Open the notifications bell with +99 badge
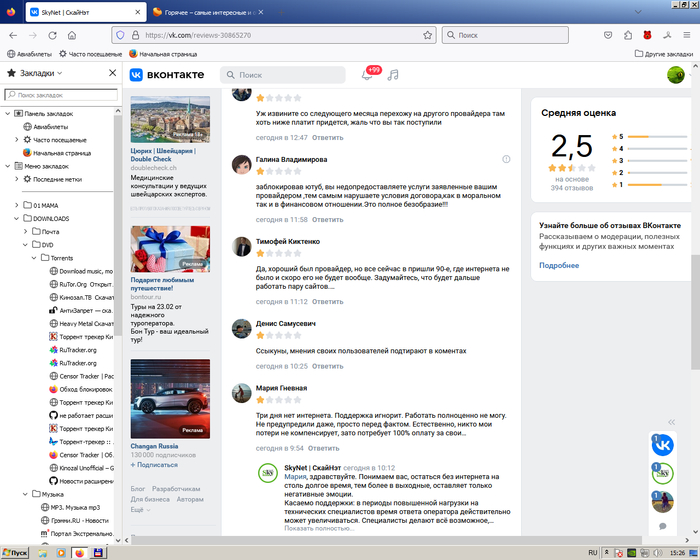Screen dimensions: 700x560 coord(367,75)
